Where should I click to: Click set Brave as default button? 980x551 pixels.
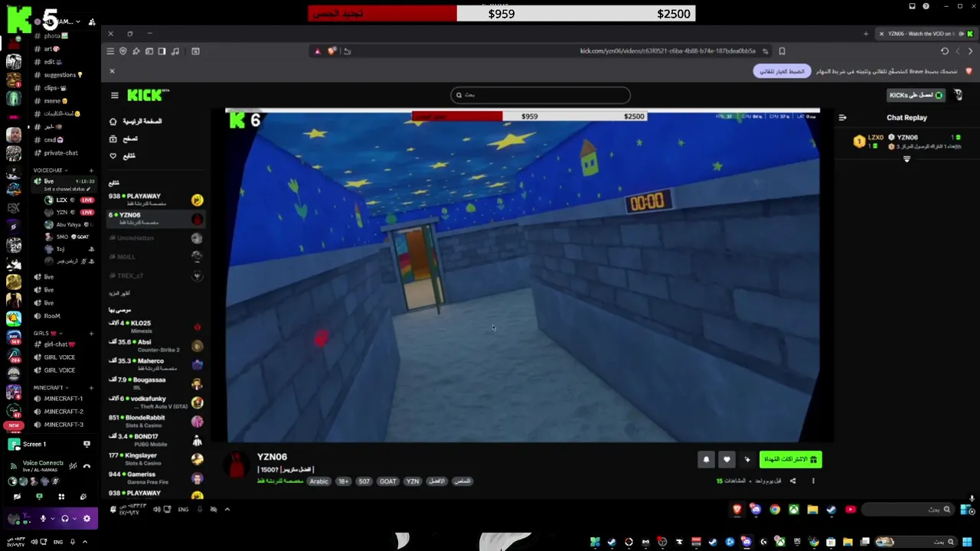(x=782, y=71)
